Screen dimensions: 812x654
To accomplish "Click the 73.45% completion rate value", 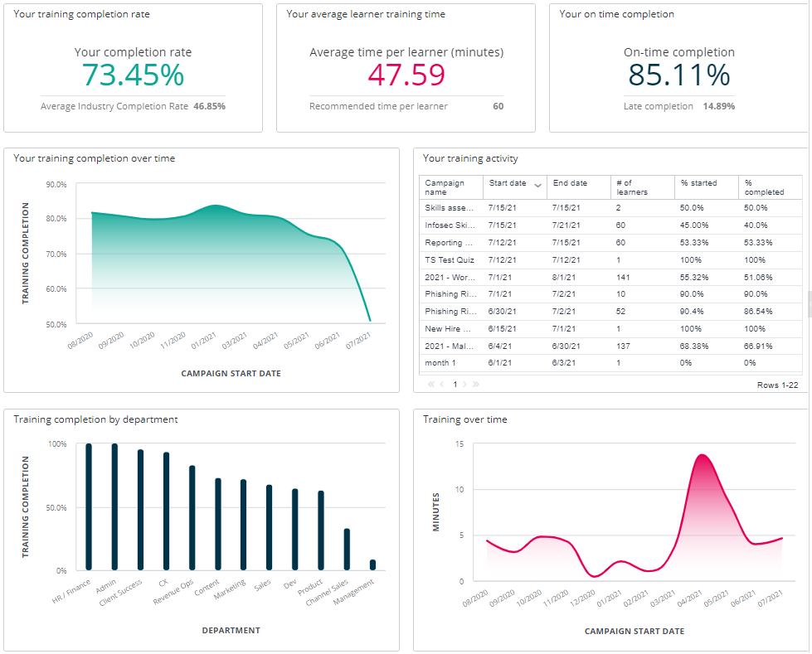I will tap(133, 75).
